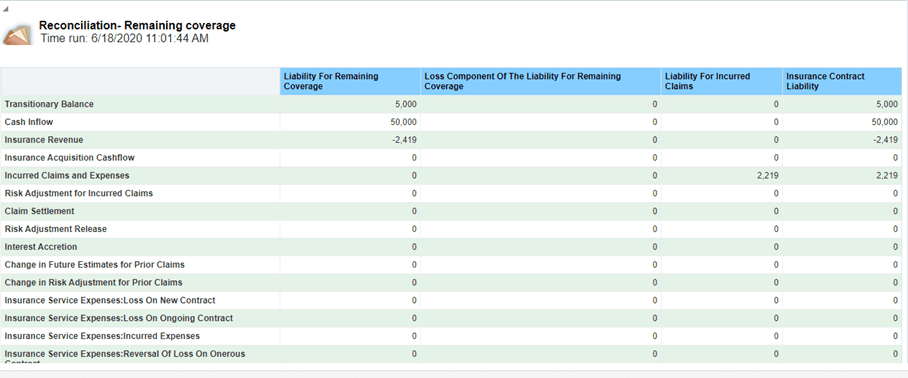Screen dimensions: 908x378
Task: Click the 'Liability For Remaining Coverage' column header
Action: coord(350,81)
